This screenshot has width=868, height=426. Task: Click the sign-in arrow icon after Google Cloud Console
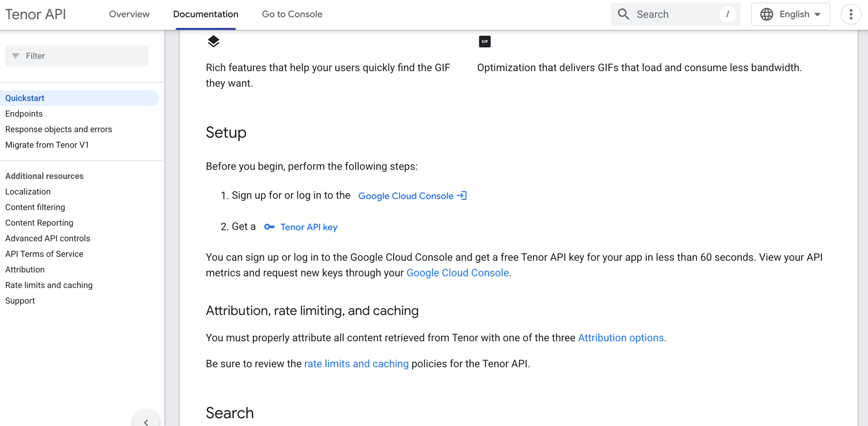click(461, 196)
